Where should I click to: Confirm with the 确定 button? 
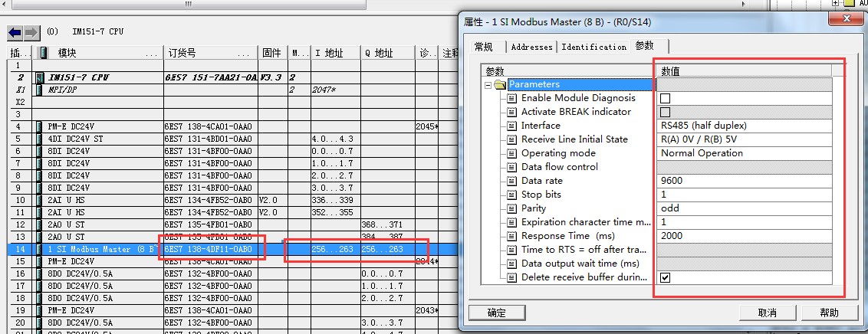pyautogui.click(x=497, y=313)
